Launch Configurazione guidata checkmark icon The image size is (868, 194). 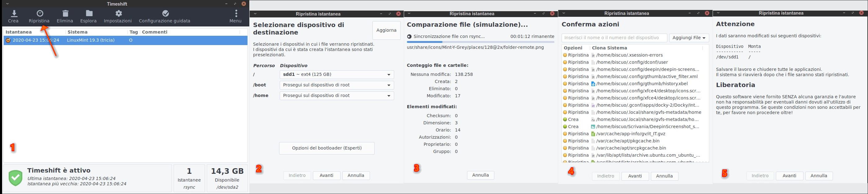click(x=165, y=13)
